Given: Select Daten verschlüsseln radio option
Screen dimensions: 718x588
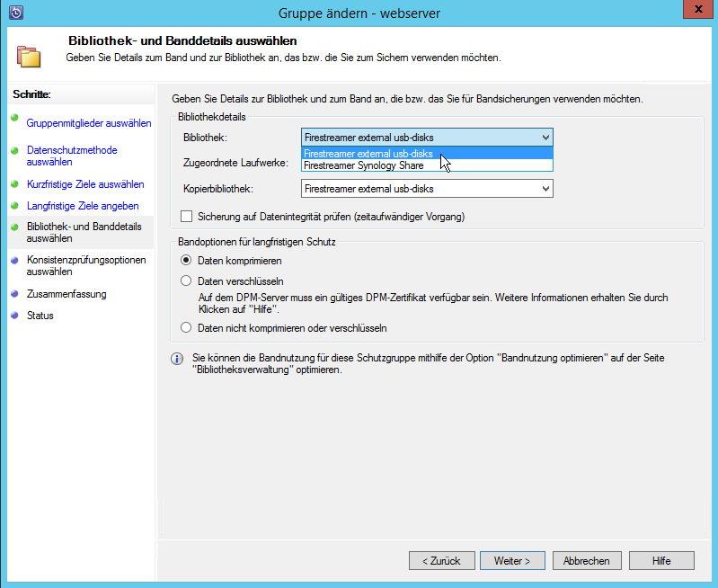Looking at the screenshot, I should pyautogui.click(x=187, y=281).
